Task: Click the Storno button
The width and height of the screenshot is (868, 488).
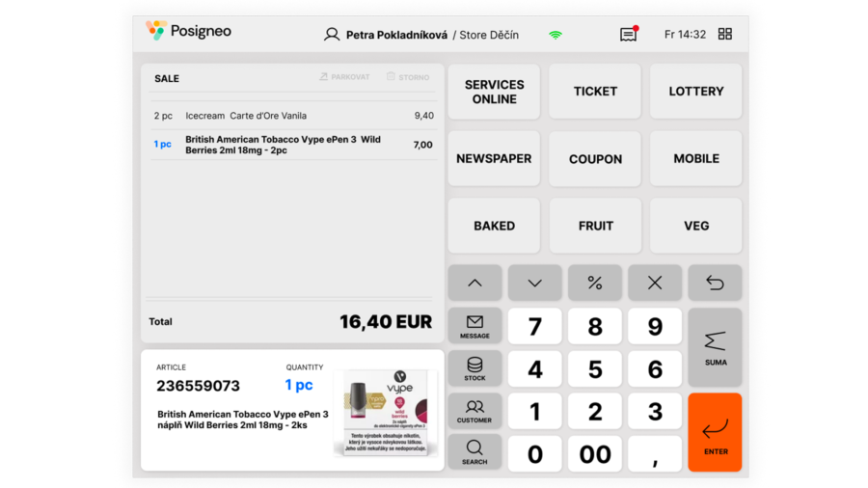Action: (x=408, y=77)
